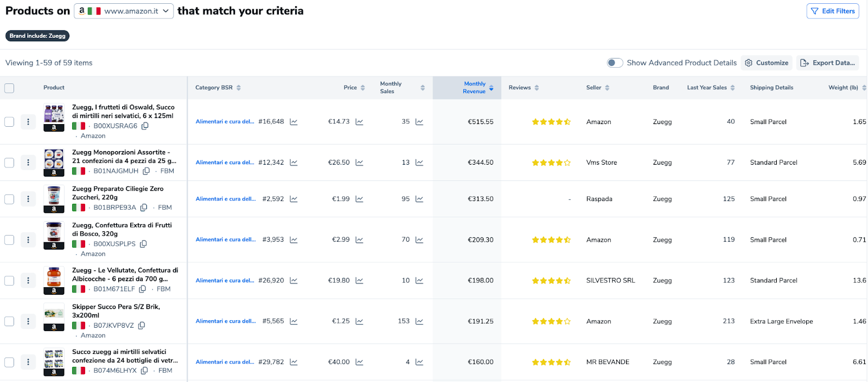Open three-dot menu for Zuegg Monoporzioni Assortite

click(x=28, y=163)
